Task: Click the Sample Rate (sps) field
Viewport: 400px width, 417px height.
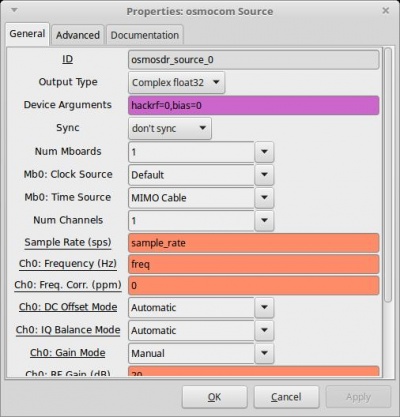Action: click(254, 243)
